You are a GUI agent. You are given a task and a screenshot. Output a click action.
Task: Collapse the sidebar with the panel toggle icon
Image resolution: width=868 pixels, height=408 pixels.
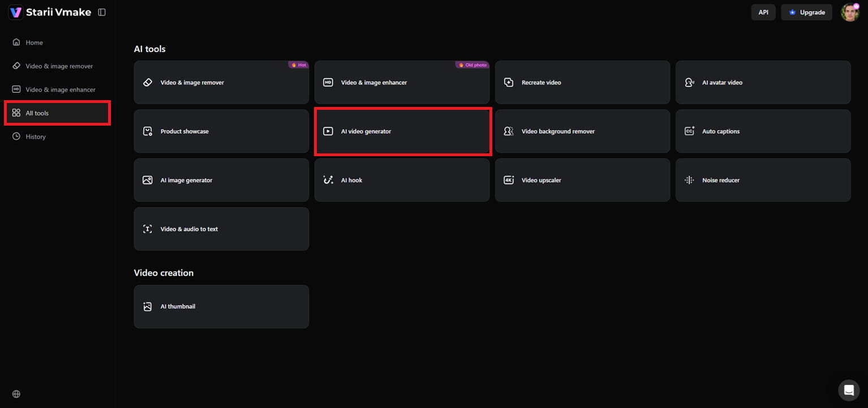(102, 12)
